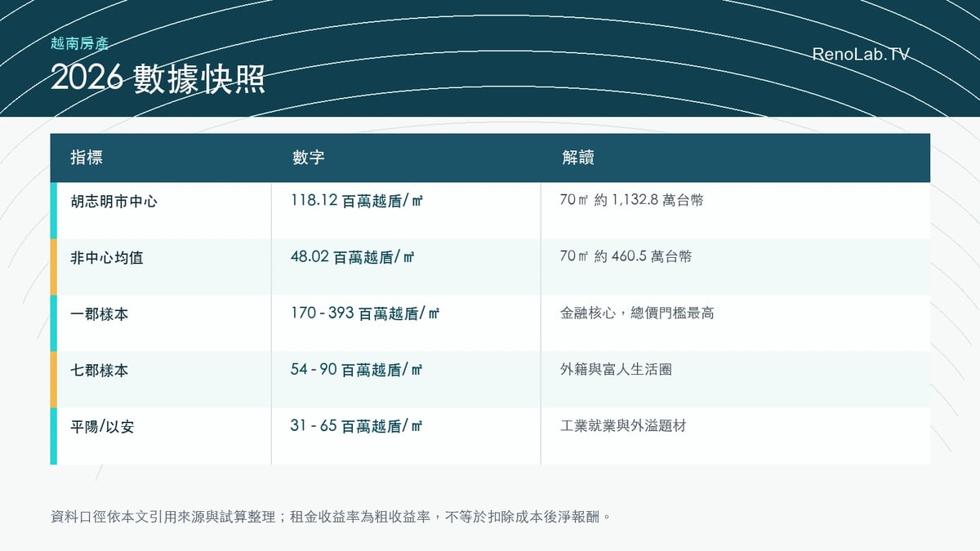Click the 70㎡ 約 1,132.8 萬台幣 cell
The height and width of the screenshot is (551, 980).
631,199
